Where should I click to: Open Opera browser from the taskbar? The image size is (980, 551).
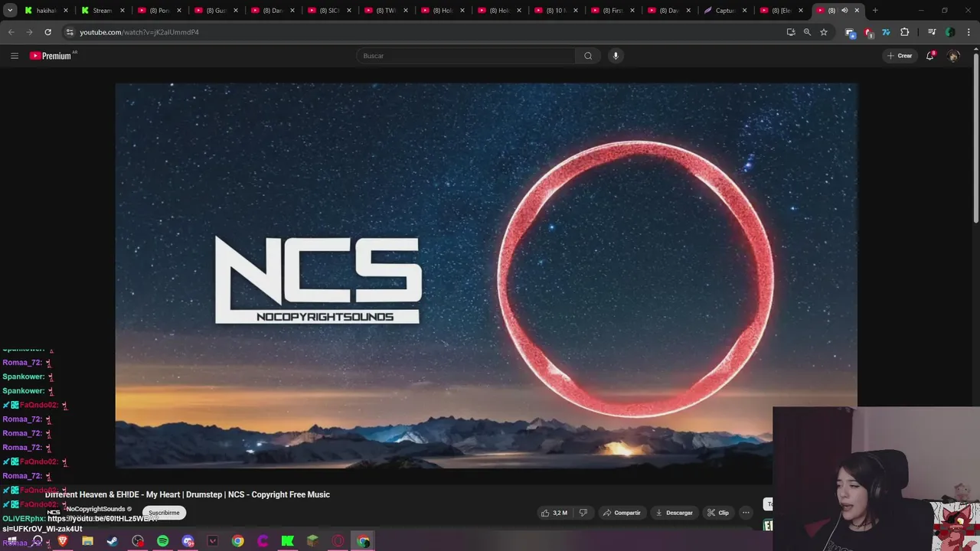(338, 541)
